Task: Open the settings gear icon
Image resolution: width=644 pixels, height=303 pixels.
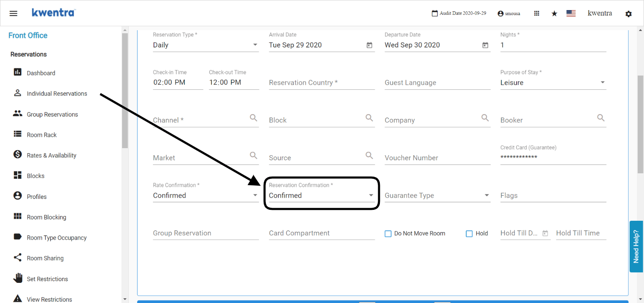Action: point(628,14)
